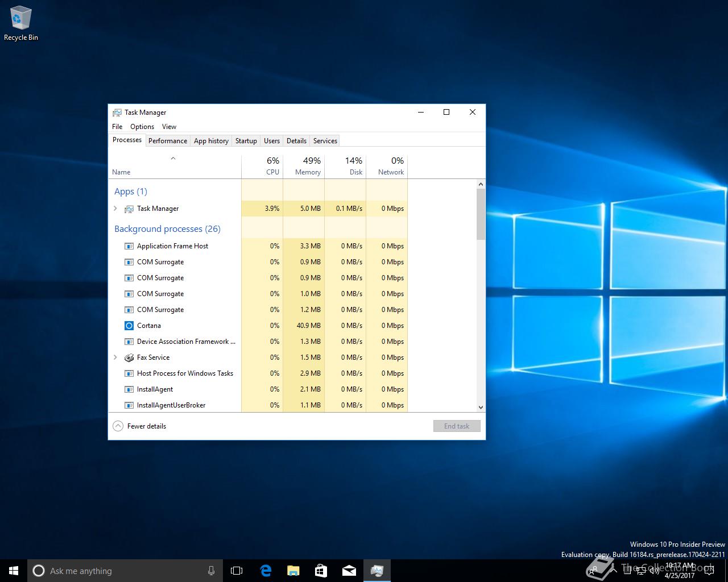The width and height of the screenshot is (728, 582).
Task: Open the Recycle Bin desktop icon
Action: [x=21, y=24]
